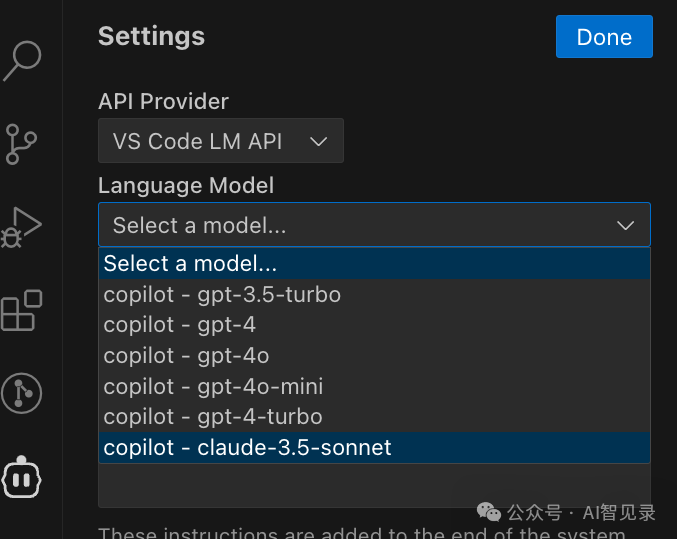Expand the API Provider dropdown
The image size is (677, 539).
pos(221,141)
